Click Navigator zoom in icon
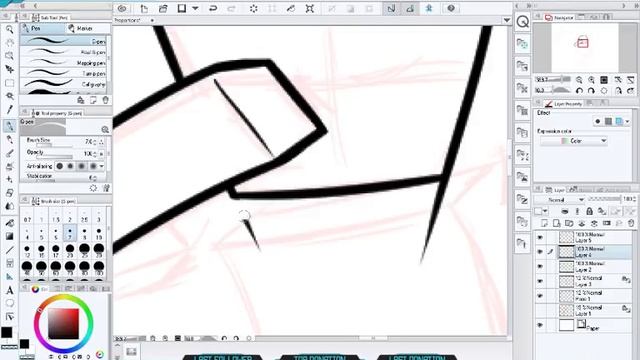Viewport: 640px width, 360px height. pyautogui.click(x=591, y=80)
